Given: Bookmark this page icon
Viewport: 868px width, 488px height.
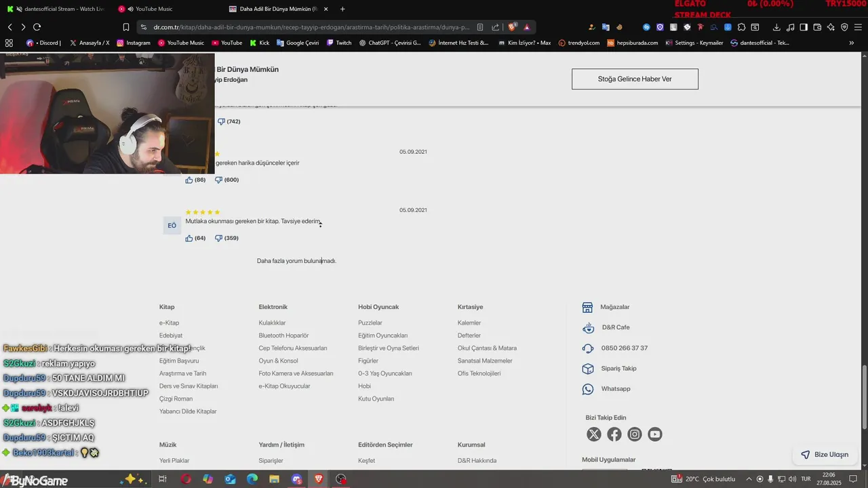Looking at the screenshot, I should pos(126,27).
